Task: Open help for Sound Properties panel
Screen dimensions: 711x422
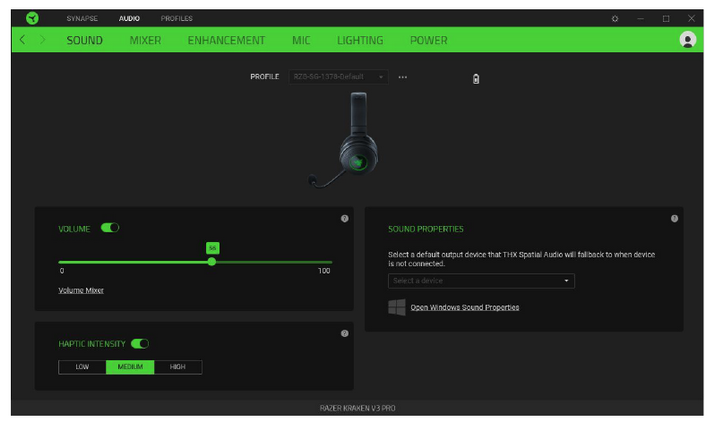Action: 674,218
